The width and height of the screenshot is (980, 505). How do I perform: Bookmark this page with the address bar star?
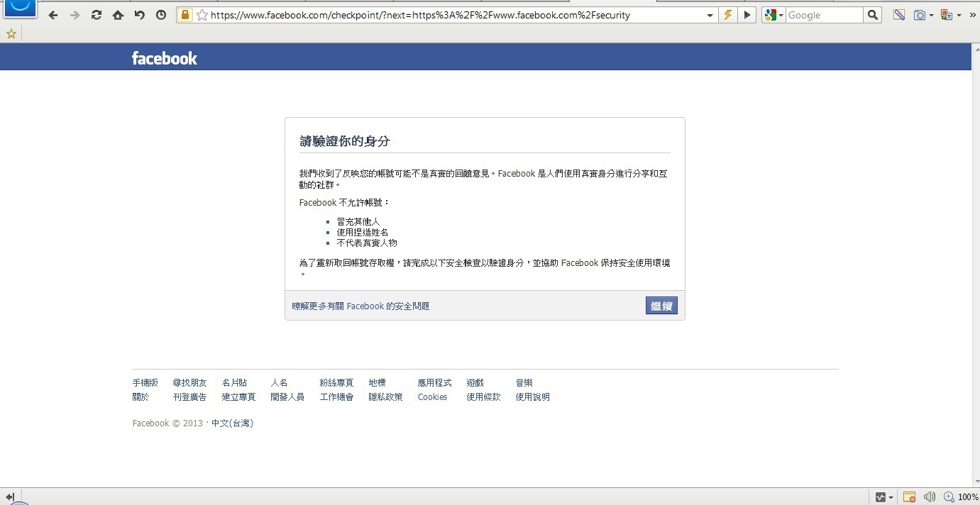point(202,15)
